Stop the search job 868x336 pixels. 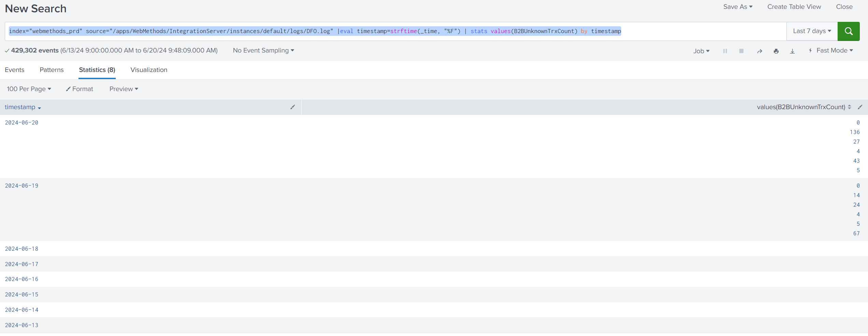[x=741, y=50]
